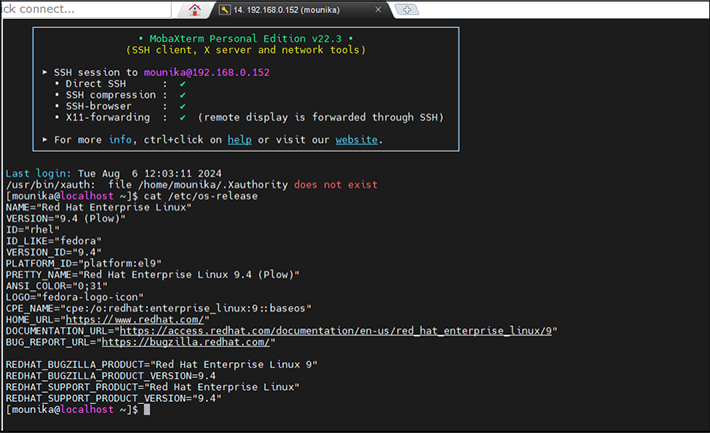Click the terminal cursor at last prompt

(x=146, y=410)
